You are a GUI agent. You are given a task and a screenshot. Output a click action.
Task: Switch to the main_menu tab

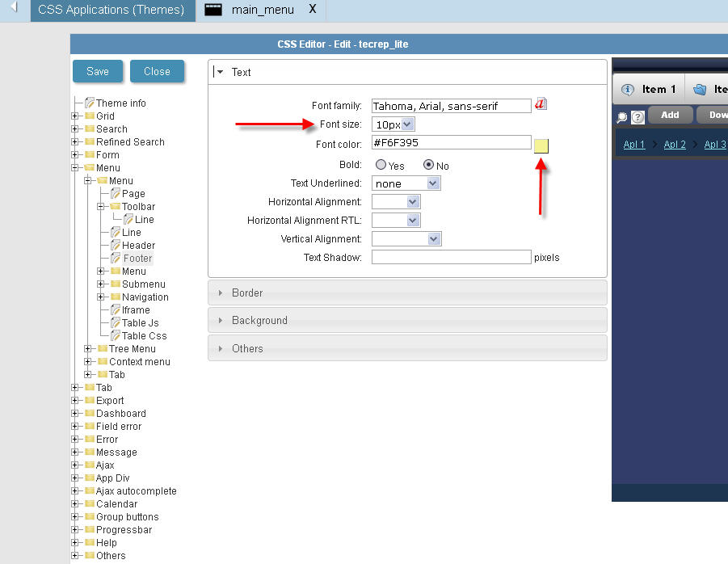(263, 10)
